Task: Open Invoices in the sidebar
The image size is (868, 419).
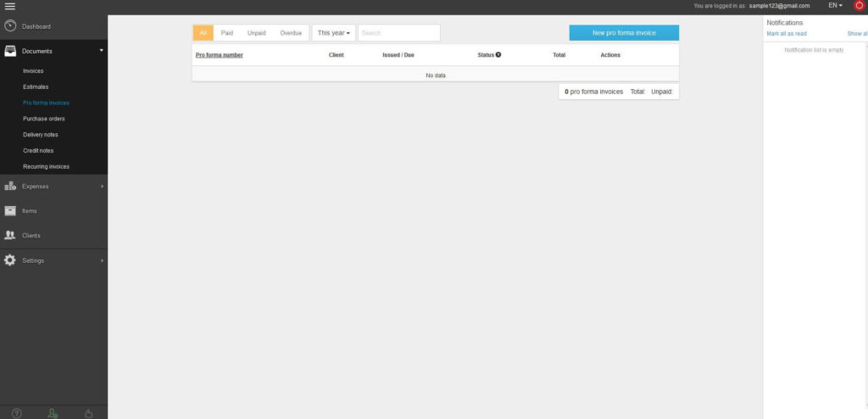Action: point(33,71)
